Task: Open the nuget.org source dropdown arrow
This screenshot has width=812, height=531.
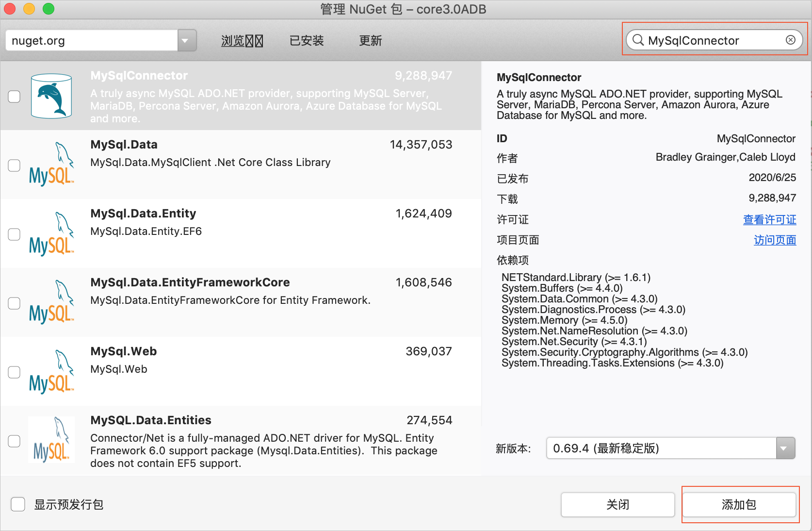Action: (x=187, y=40)
